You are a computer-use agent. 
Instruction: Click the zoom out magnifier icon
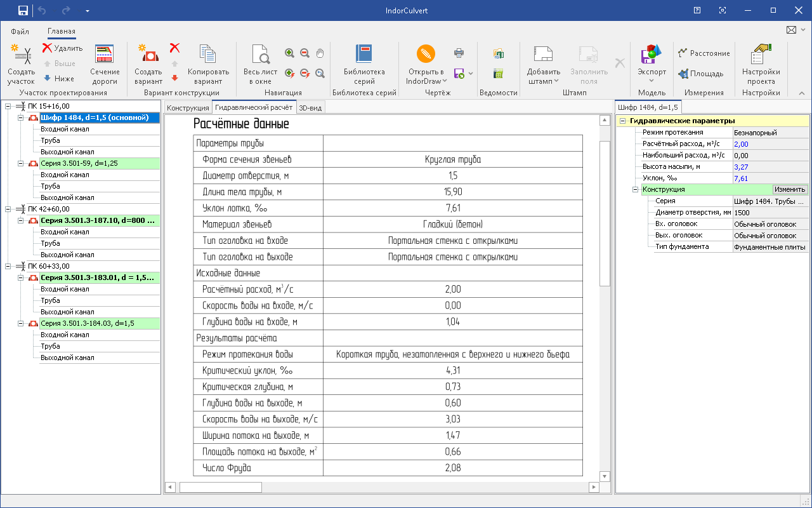point(304,53)
